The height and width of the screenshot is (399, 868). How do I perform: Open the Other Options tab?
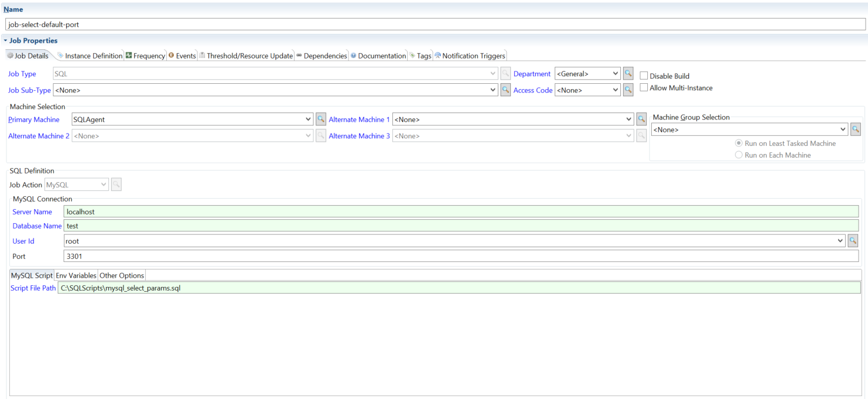tap(122, 275)
